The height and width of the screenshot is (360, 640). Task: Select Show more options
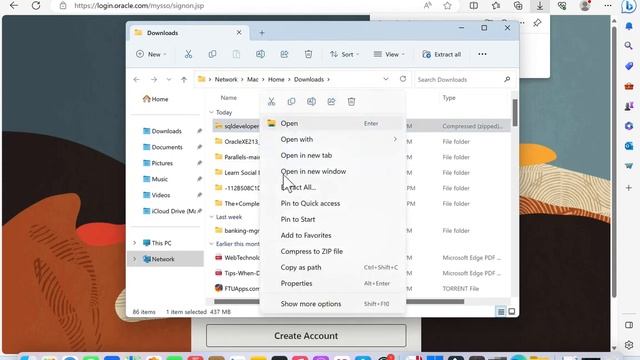pos(333,304)
